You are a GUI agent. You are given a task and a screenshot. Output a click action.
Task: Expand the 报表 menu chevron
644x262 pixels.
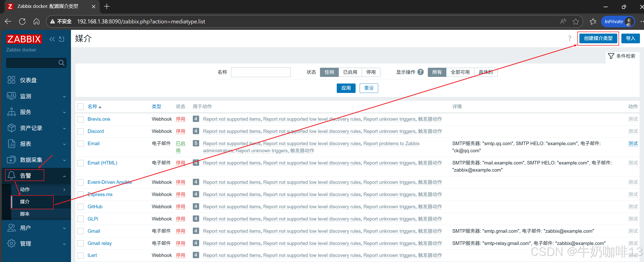(x=65, y=144)
